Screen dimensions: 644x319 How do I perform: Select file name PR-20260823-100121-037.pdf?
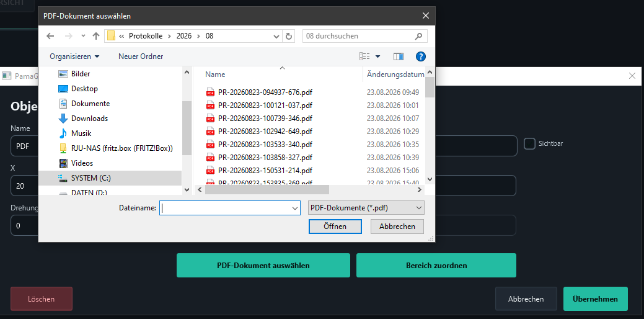click(265, 106)
